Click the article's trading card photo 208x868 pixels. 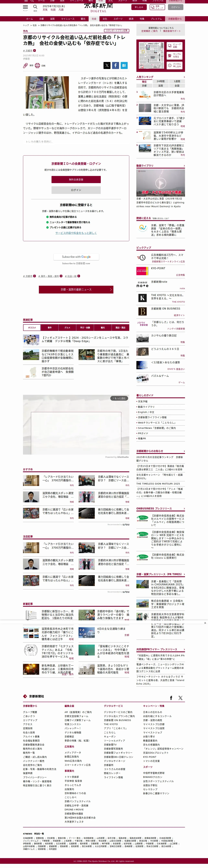coord(47,92)
